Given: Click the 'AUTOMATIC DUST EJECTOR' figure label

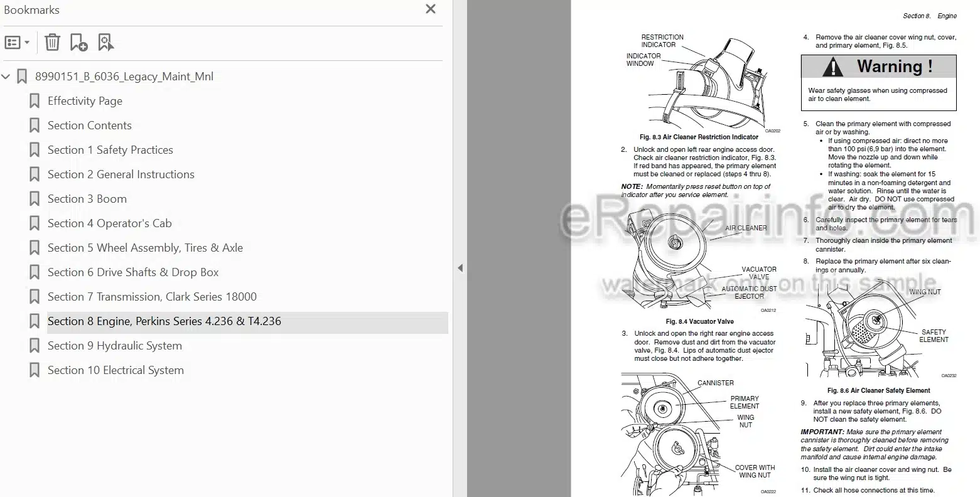Looking at the screenshot, I should pos(749,292).
